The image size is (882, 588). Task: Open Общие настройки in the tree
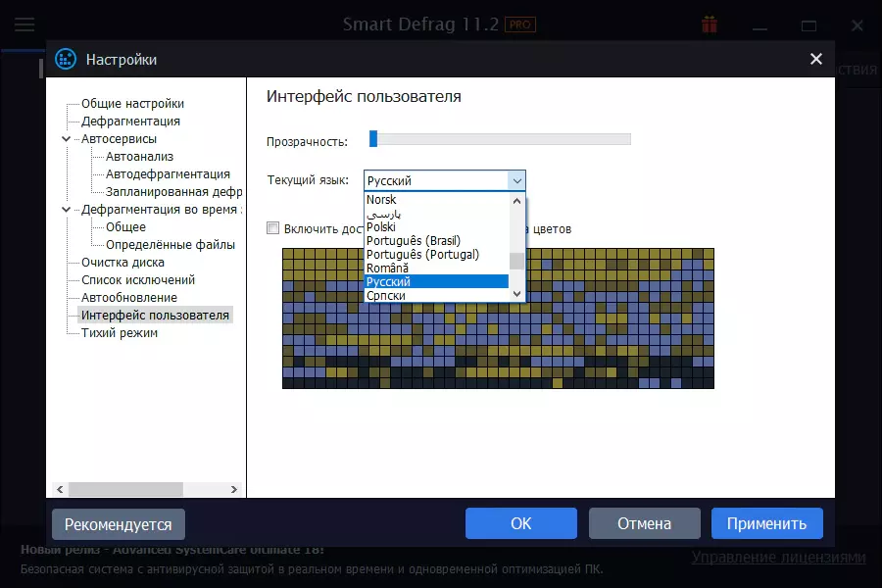(x=132, y=104)
